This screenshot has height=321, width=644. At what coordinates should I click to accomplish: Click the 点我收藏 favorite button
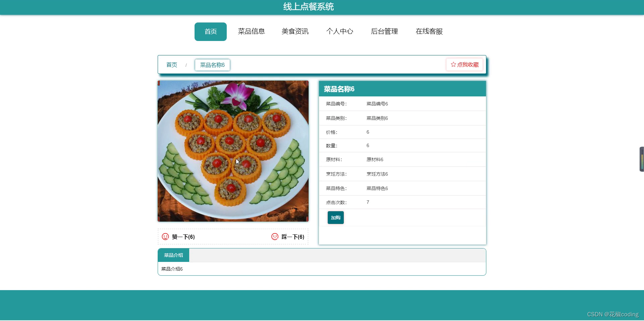point(465,64)
